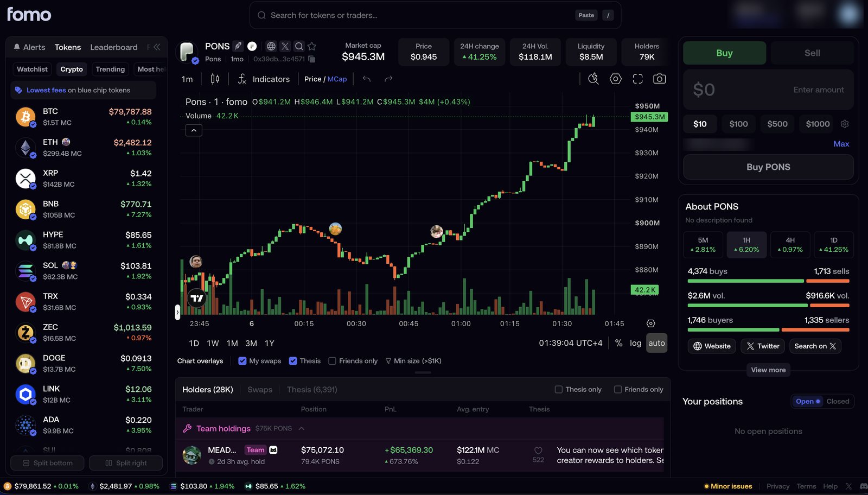Screen dimensions: 868x495
Task: Select the Watchlist filter tab
Action: click(x=32, y=69)
